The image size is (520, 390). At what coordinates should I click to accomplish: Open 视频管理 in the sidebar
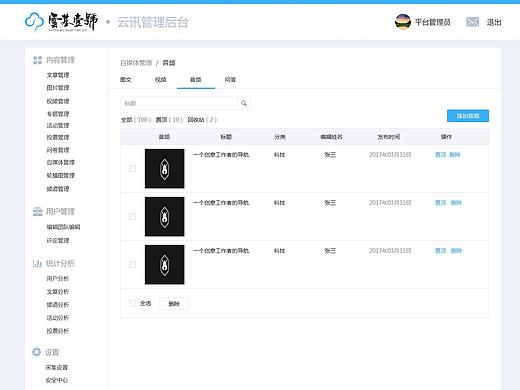tap(58, 101)
